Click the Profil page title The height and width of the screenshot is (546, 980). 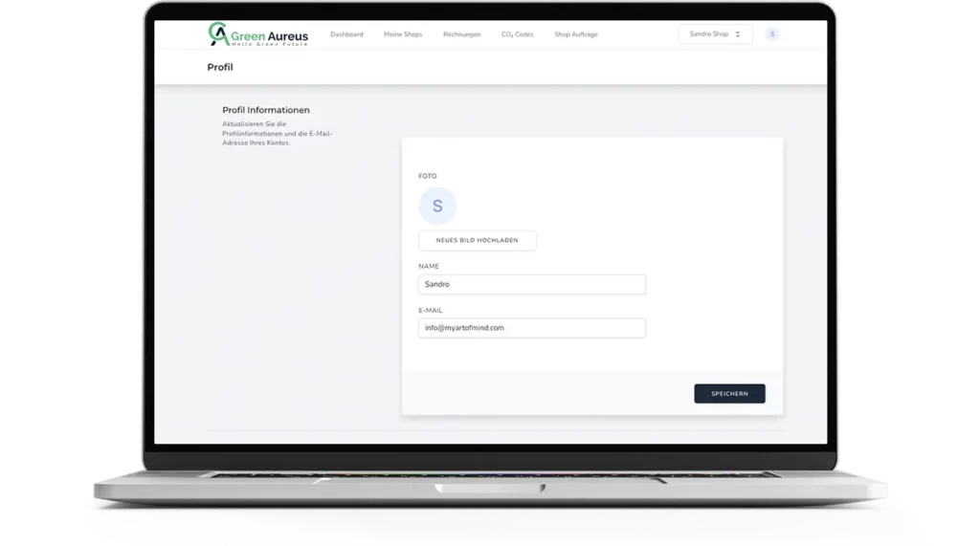220,68
